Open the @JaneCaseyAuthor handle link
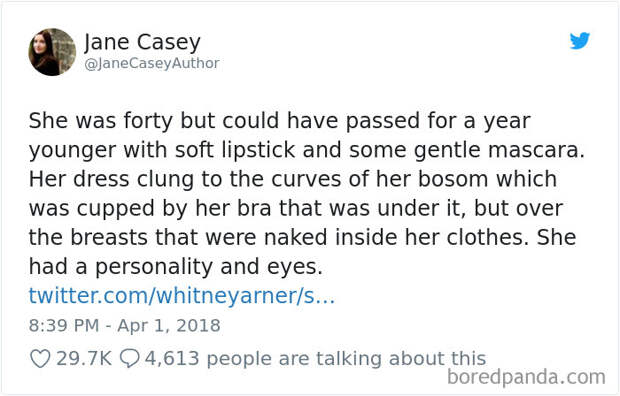Image resolution: width=620 pixels, height=396 pixels. pyautogui.click(x=152, y=63)
